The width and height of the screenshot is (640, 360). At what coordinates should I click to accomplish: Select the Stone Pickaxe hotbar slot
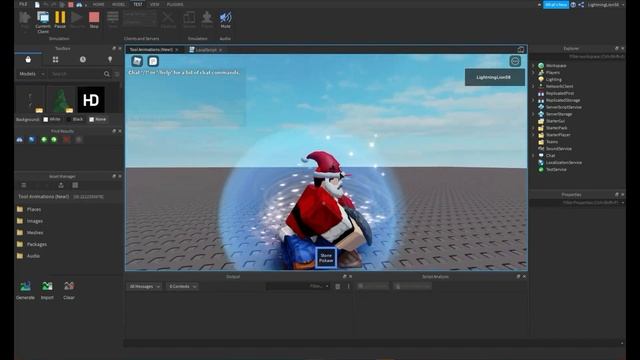[x=326, y=258]
